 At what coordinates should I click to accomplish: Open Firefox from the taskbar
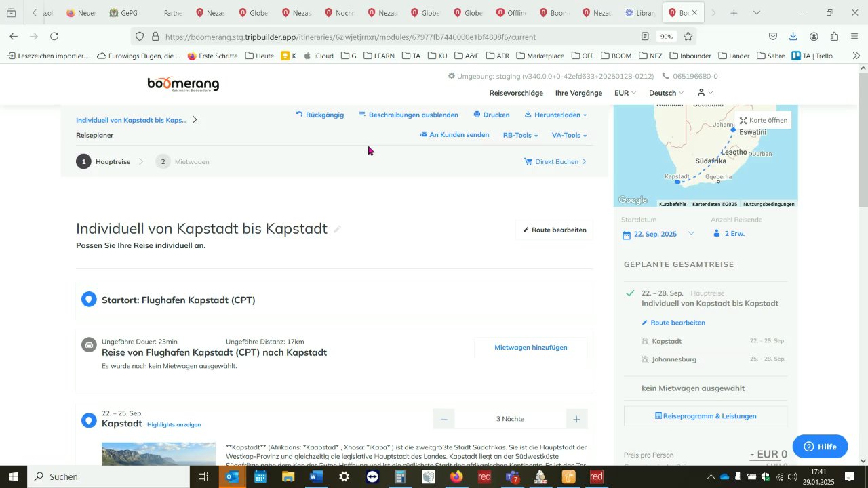tap(456, 476)
